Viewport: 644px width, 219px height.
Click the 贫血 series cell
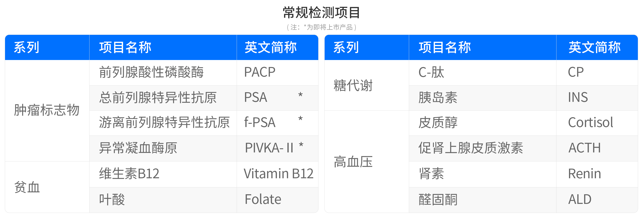(47, 187)
